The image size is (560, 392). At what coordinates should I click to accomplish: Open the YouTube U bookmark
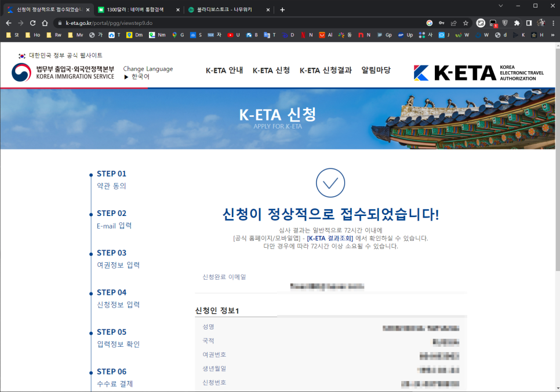(x=234, y=35)
